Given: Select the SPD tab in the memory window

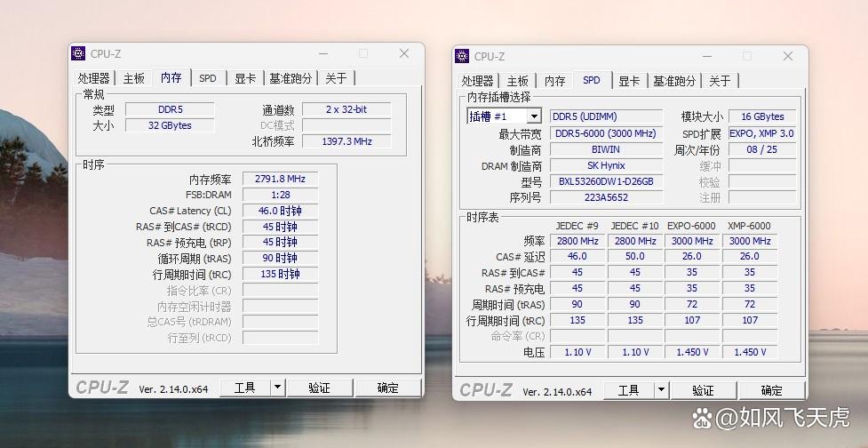Looking at the screenshot, I should pyautogui.click(x=207, y=78).
